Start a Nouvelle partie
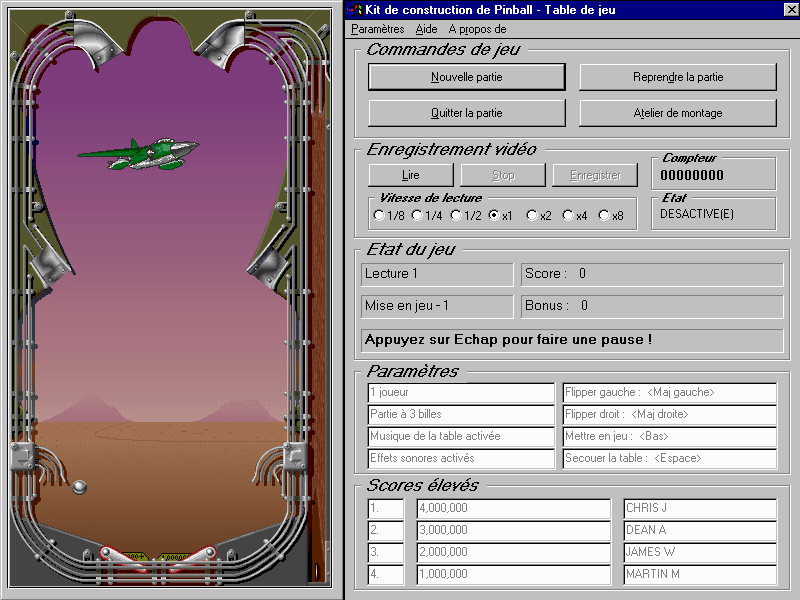 tap(466, 76)
